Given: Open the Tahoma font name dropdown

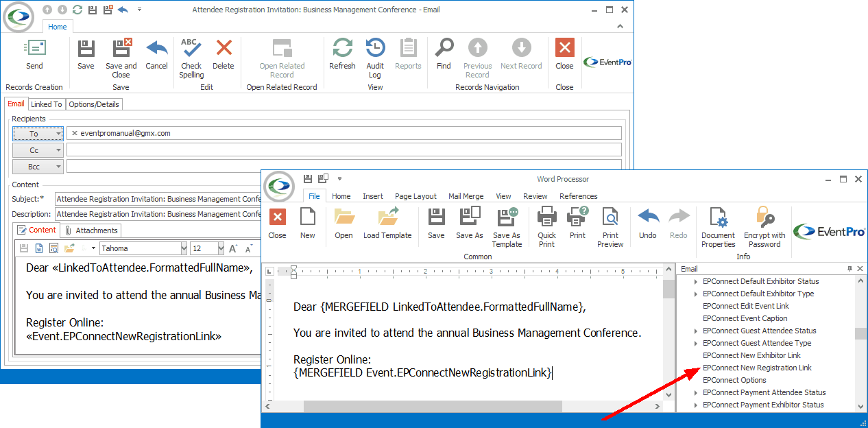Looking at the screenshot, I should click(x=184, y=248).
